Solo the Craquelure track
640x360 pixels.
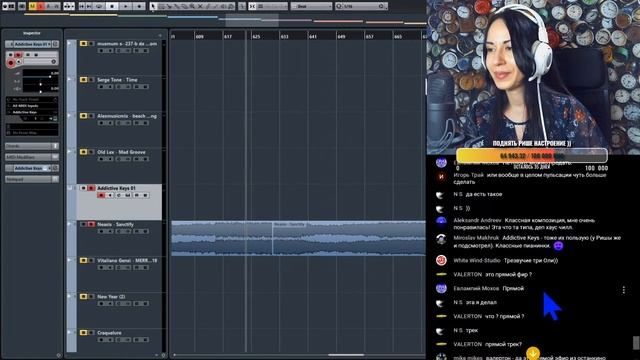91,333
